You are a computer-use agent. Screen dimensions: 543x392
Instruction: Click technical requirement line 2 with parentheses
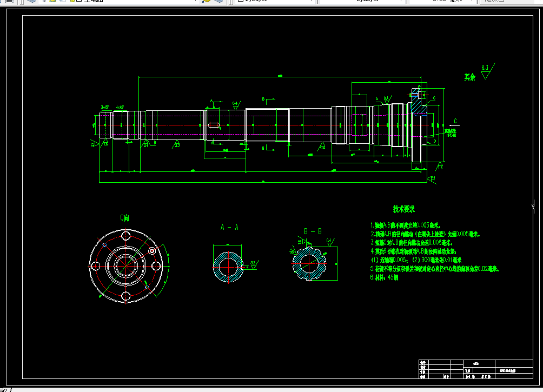[425, 234]
